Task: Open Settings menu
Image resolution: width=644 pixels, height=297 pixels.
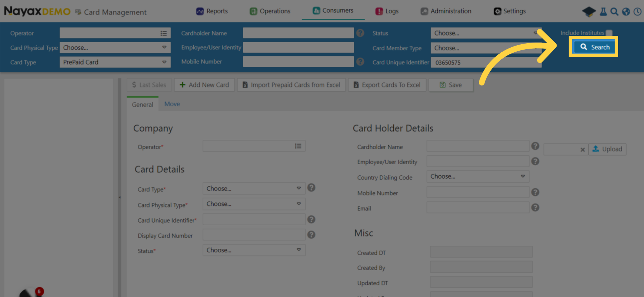Action: [x=510, y=11]
